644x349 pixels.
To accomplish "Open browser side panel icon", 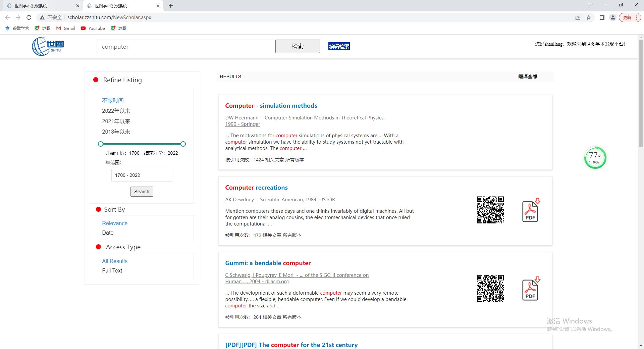I will coord(602,17).
